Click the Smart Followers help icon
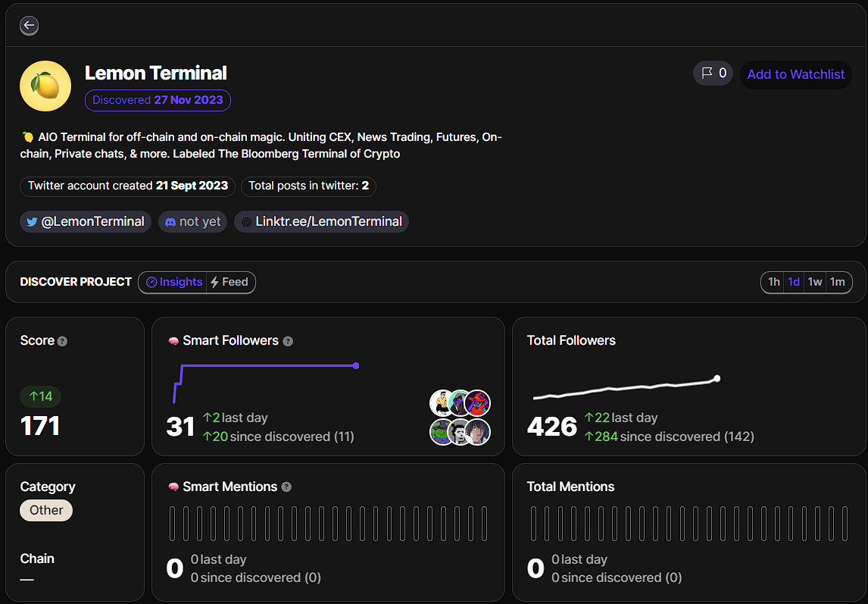 tap(288, 341)
